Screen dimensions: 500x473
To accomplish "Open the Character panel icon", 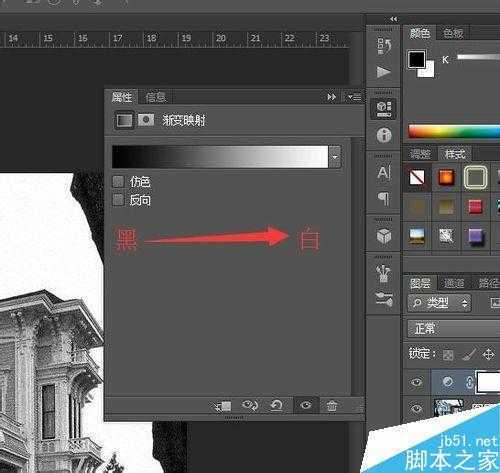I will (x=384, y=173).
